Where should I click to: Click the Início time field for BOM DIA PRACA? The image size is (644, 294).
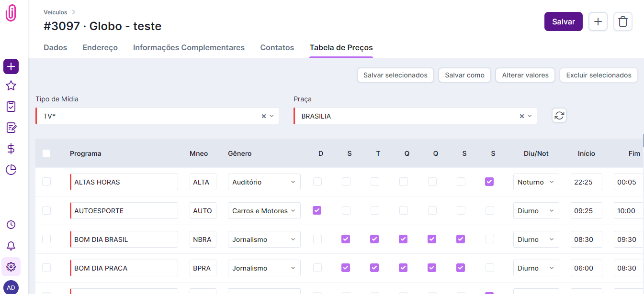click(x=586, y=268)
